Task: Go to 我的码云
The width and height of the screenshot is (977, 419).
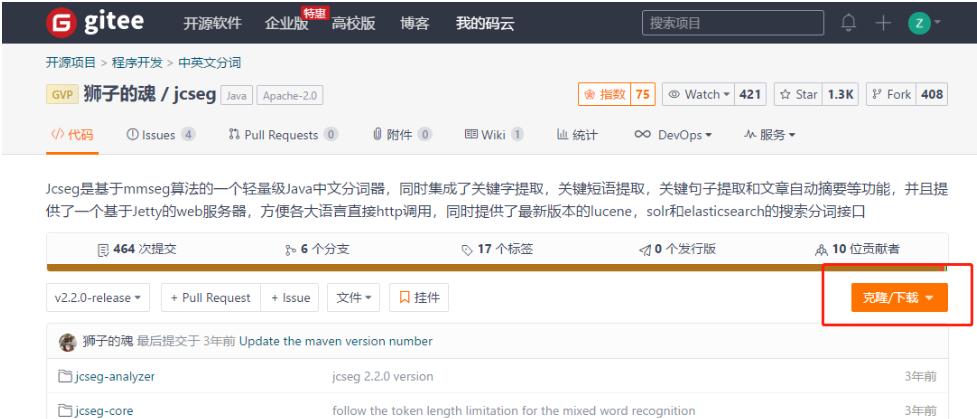Action: tap(485, 24)
